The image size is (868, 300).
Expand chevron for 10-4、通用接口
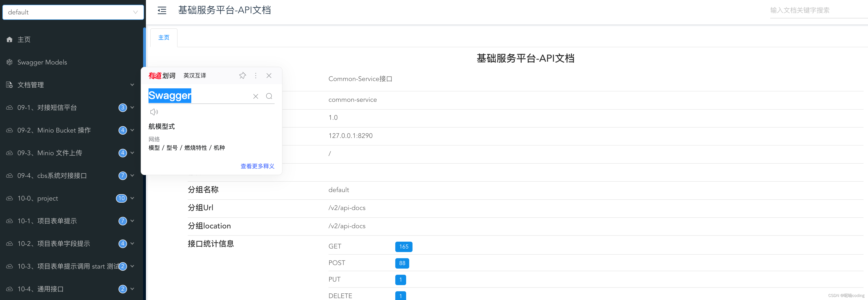132,289
